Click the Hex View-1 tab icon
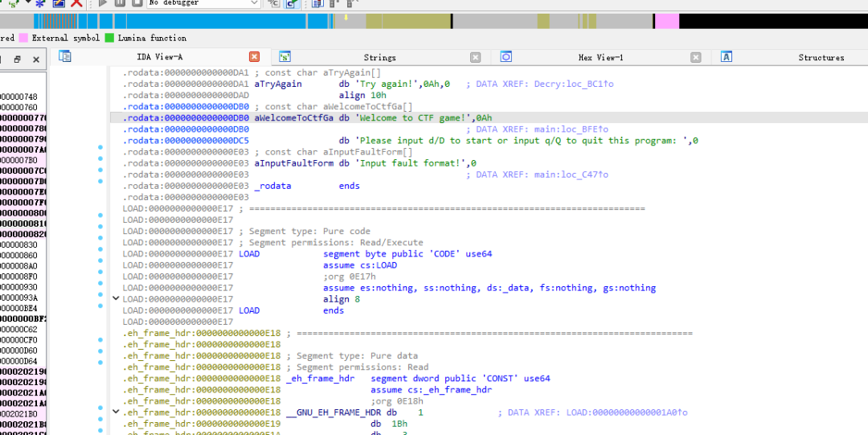Image resolution: width=868 pixels, height=435 pixels. tap(506, 56)
